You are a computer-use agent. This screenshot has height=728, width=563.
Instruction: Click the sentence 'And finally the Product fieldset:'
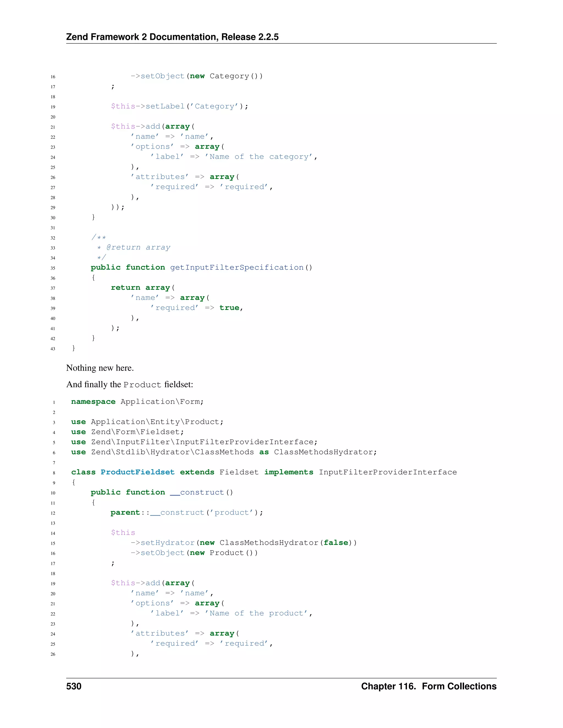pyautogui.click(x=130, y=385)
